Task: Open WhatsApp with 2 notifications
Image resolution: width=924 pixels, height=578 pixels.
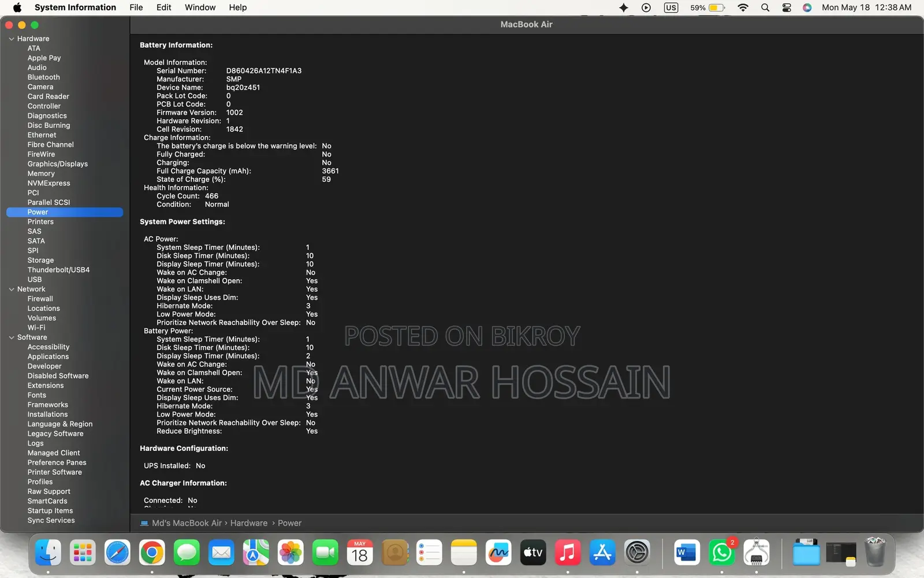Action: coord(721,553)
